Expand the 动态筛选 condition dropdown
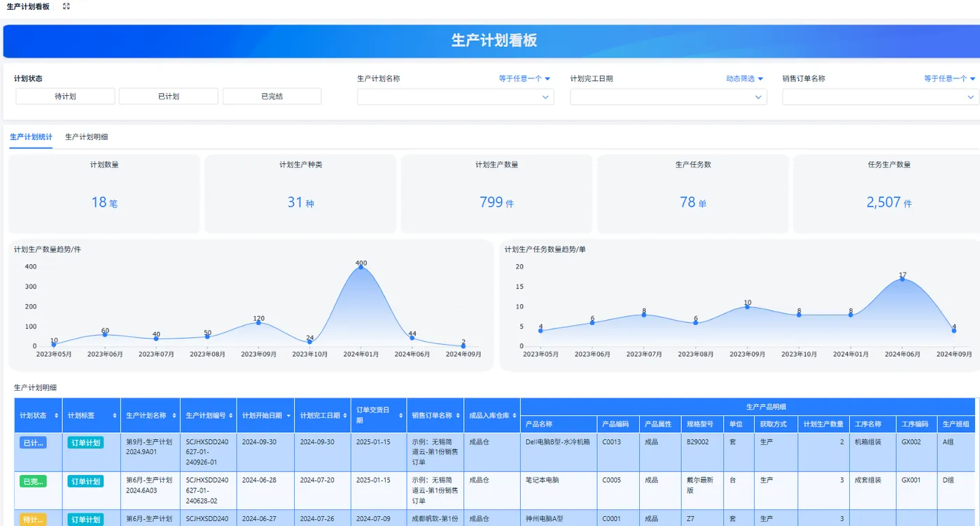This screenshot has height=526, width=980. click(x=745, y=79)
